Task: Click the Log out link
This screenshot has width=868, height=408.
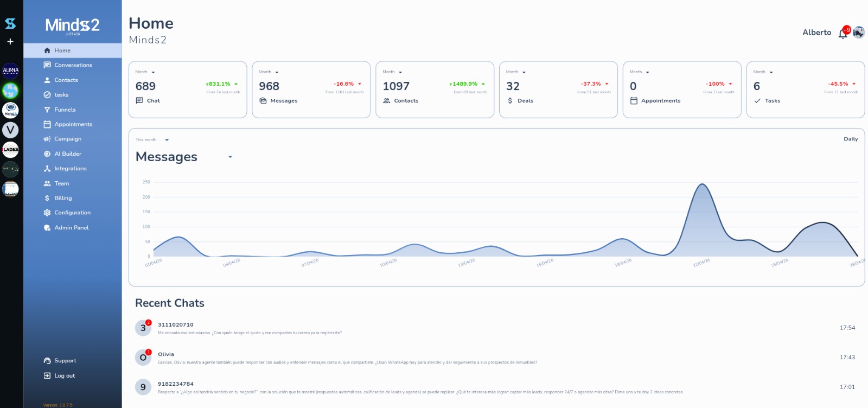Action: (65, 375)
